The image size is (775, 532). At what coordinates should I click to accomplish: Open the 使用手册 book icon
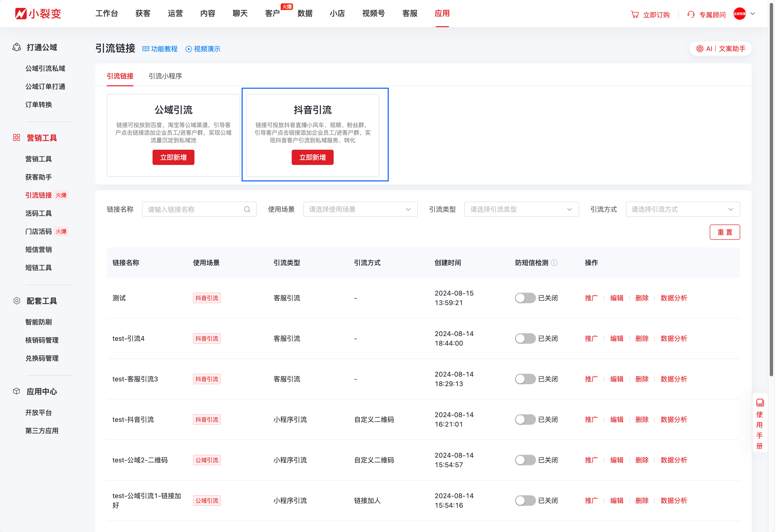pos(760,403)
